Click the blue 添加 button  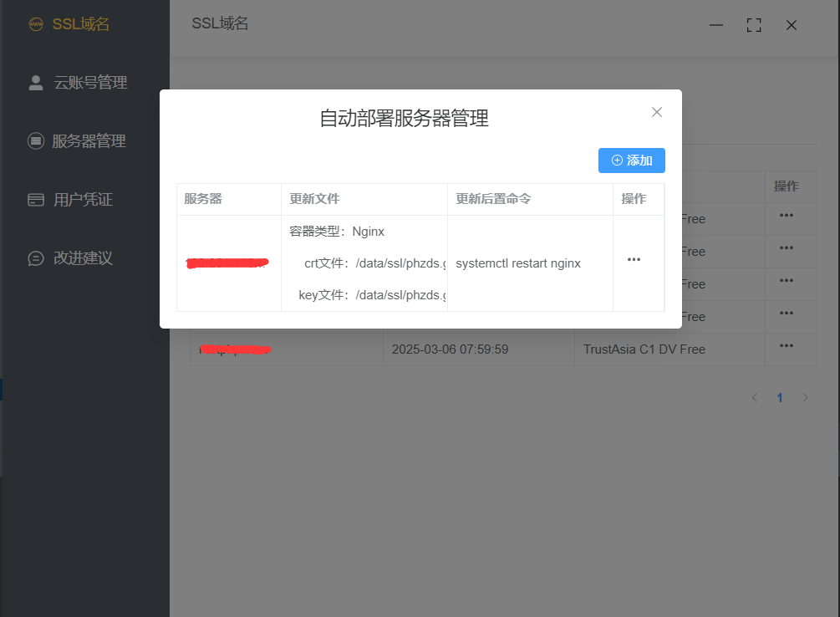point(632,161)
